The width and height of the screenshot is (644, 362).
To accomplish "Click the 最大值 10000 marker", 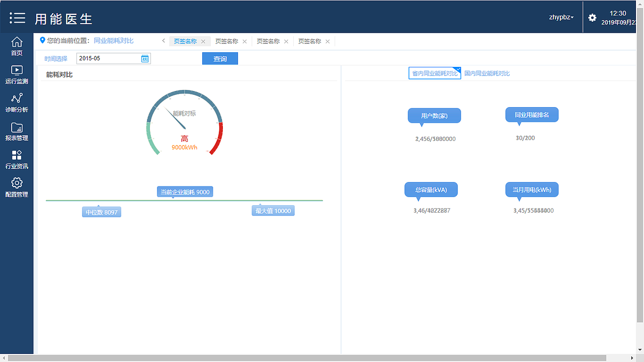I will pos(273,211).
